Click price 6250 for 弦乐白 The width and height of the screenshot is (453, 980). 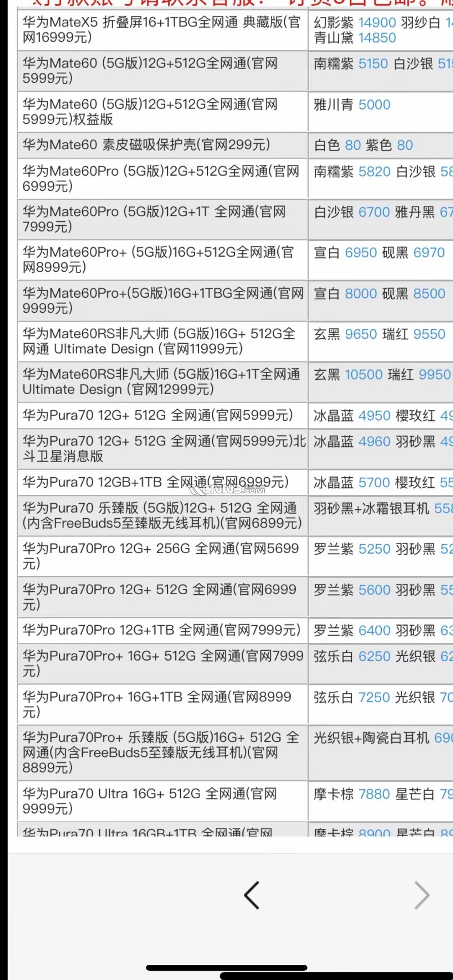pos(375,657)
